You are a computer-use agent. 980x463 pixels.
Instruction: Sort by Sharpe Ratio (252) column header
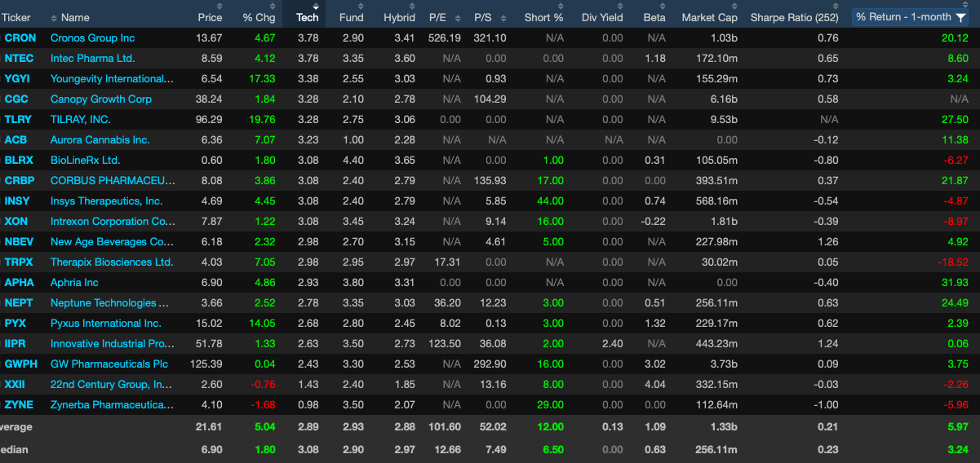click(794, 17)
